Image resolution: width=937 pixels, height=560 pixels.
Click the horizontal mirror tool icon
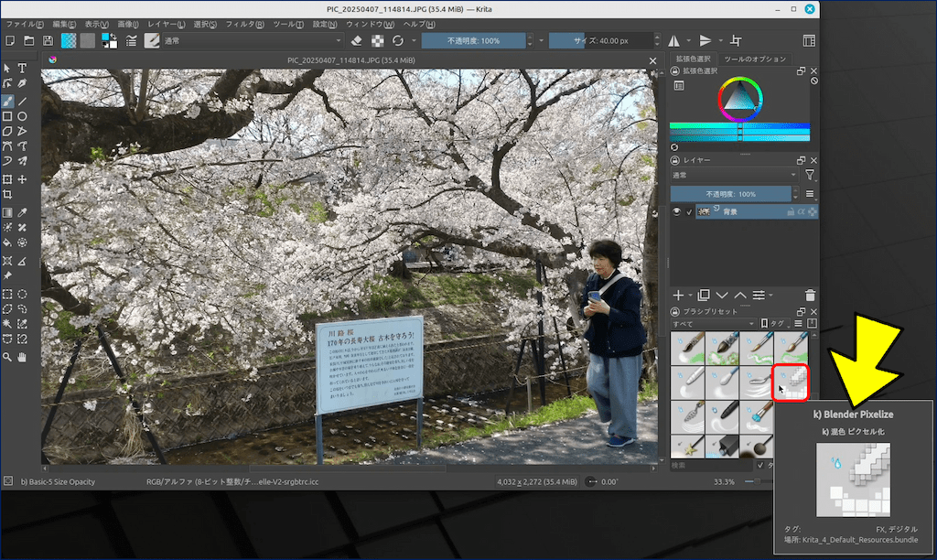[x=674, y=40]
